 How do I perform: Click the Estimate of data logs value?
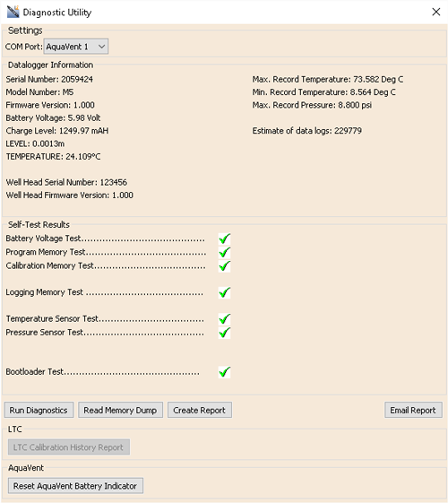pyautogui.click(x=348, y=131)
